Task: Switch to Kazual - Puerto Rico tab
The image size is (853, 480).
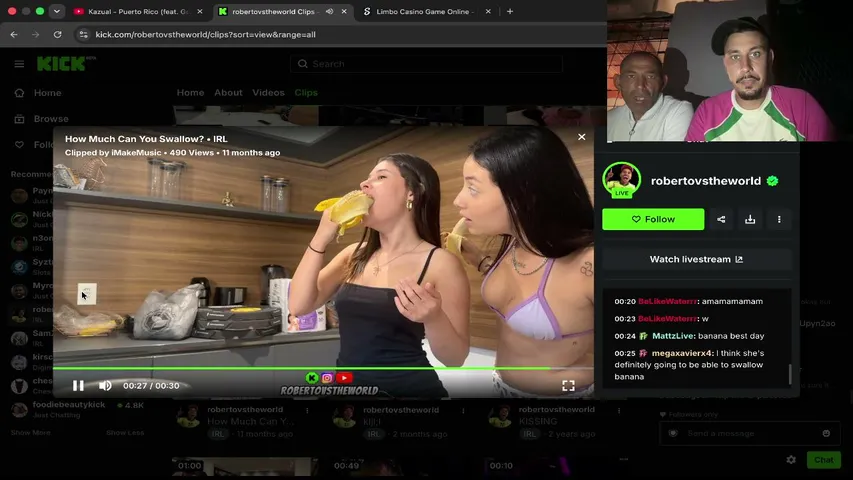Action: click(x=138, y=11)
